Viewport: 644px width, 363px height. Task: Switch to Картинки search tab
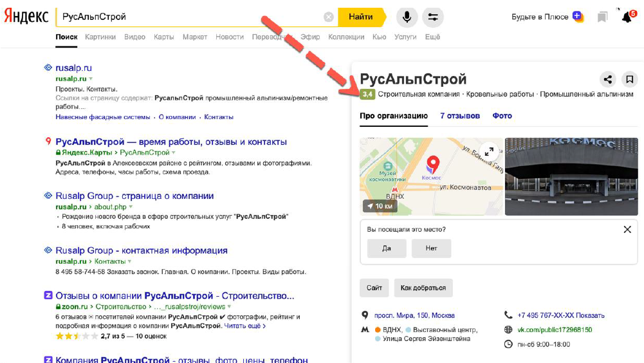click(x=100, y=37)
